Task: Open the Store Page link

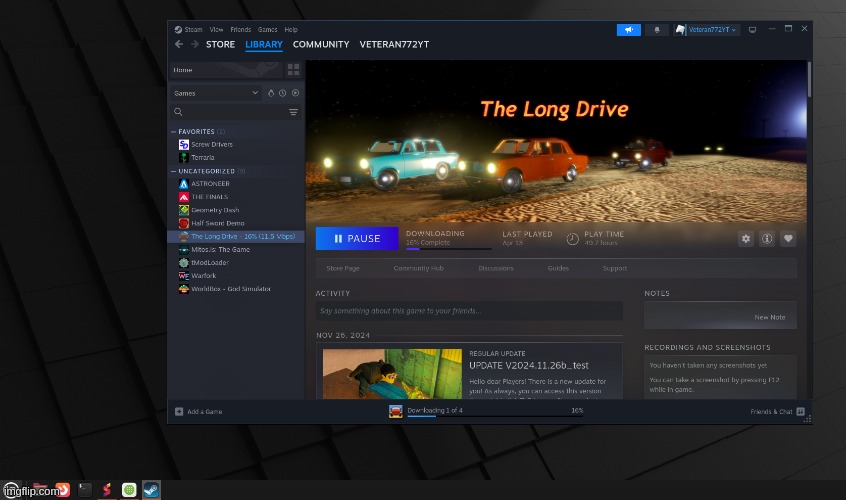Action: [343, 268]
